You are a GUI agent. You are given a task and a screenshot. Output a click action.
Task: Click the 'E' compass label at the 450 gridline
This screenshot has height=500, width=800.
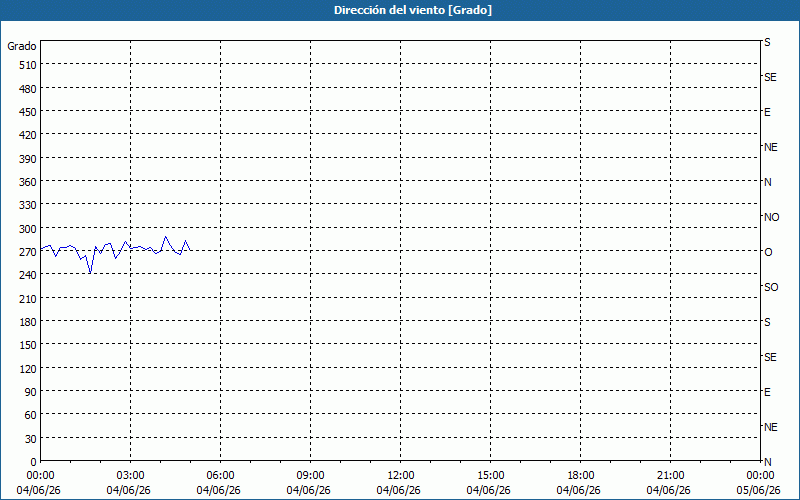click(x=767, y=112)
